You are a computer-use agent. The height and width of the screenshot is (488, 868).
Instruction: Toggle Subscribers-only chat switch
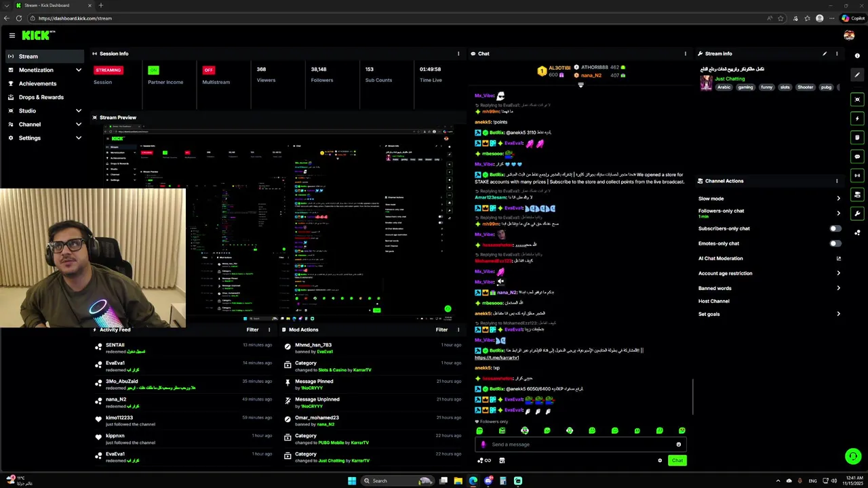[835, 228]
